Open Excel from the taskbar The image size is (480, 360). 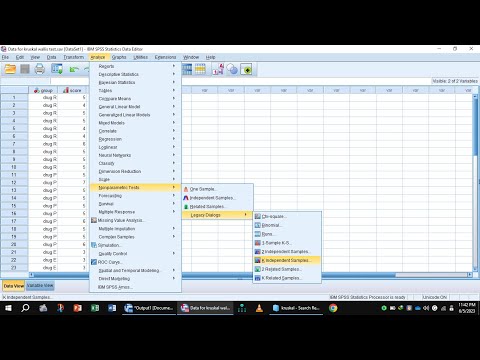pos(95,308)
